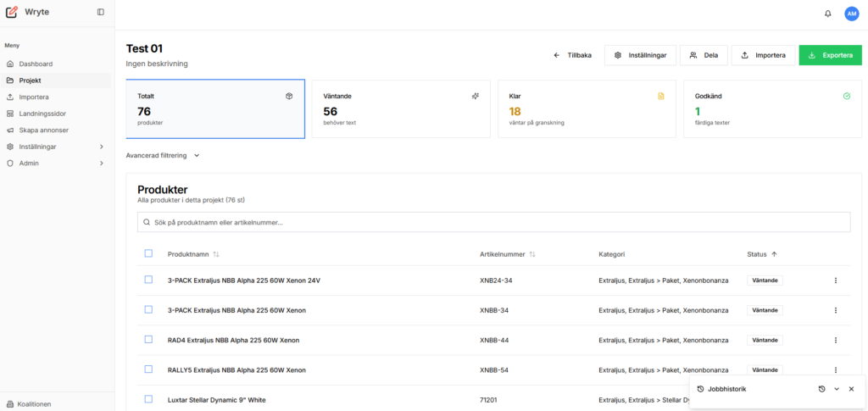
Task: Collapse sidebar using the panel toggle icon
Action: [101, 13]
